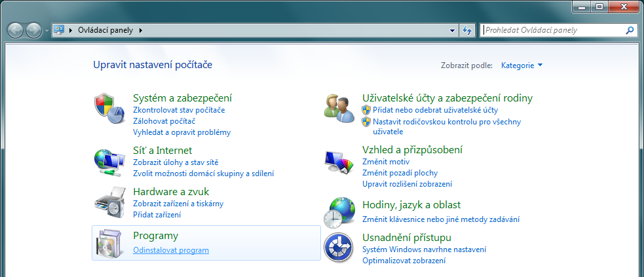Click the Back navigation arrow button
This screenshot has height=277, width=644.
pyautogui.click(x=16, y=30)
